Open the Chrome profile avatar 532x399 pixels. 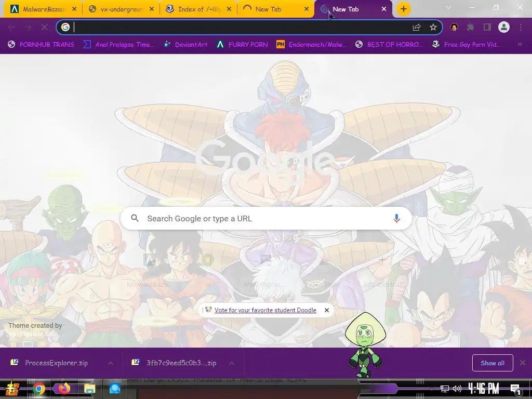pyautogui.click(x=504, y=27)
